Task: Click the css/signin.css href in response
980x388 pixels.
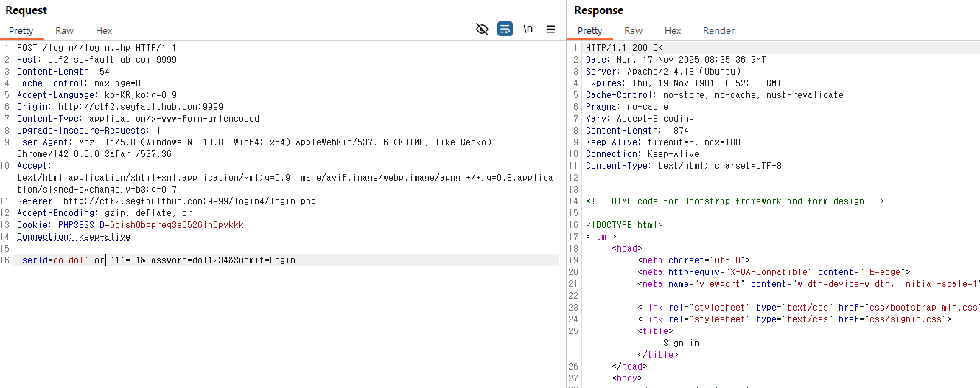Action: 911,319
